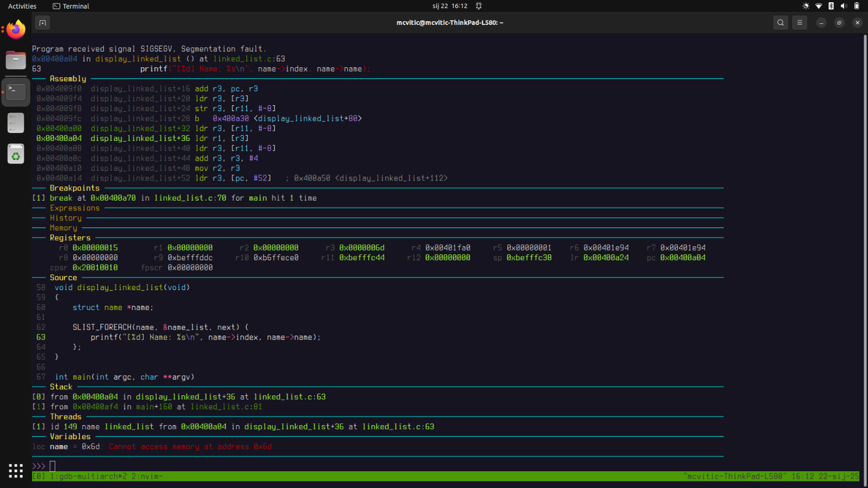Click register r3 value 0x0000006d

pos(362,248)
